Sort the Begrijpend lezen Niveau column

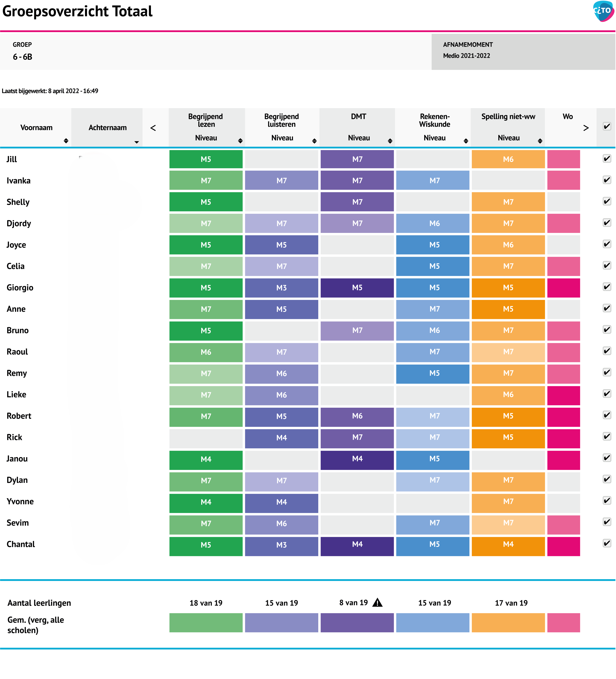coord(240,141)
